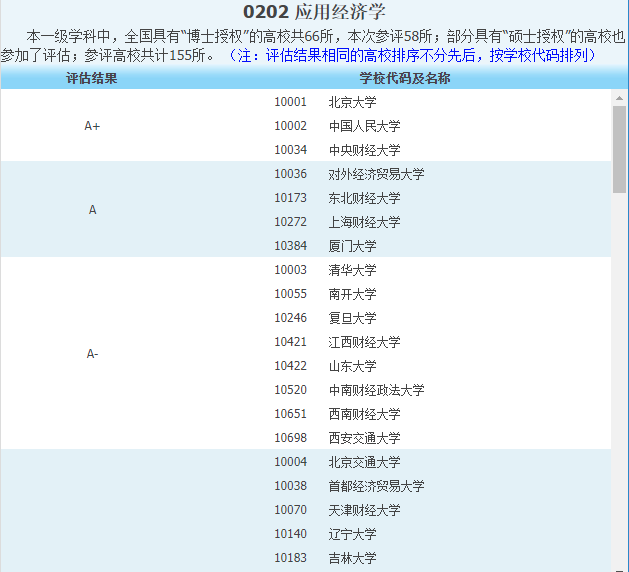Select school name 首都经济贸易大学
Image resolution: width=629 pixels, height=572 pixels.
(x=376, y=486)
